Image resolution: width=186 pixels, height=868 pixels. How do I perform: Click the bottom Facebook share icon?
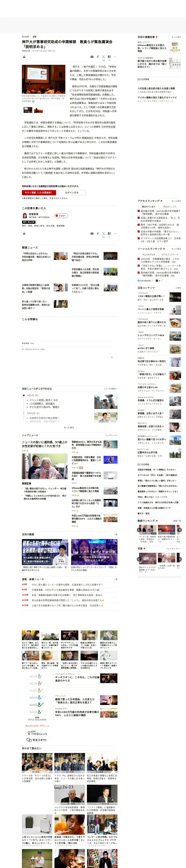tap(98, 233)
